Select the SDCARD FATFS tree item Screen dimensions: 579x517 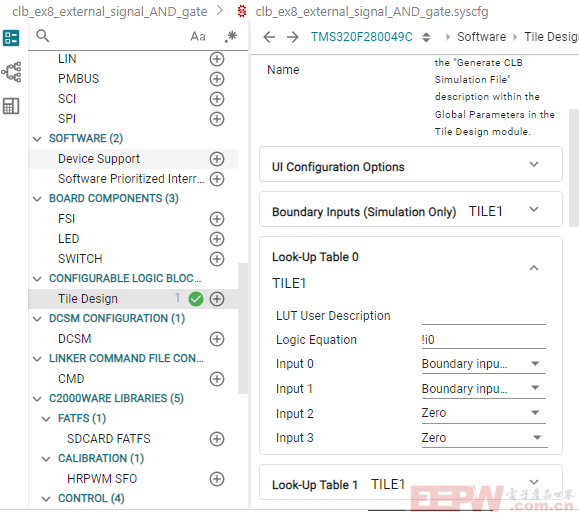(x=109, y=439)
